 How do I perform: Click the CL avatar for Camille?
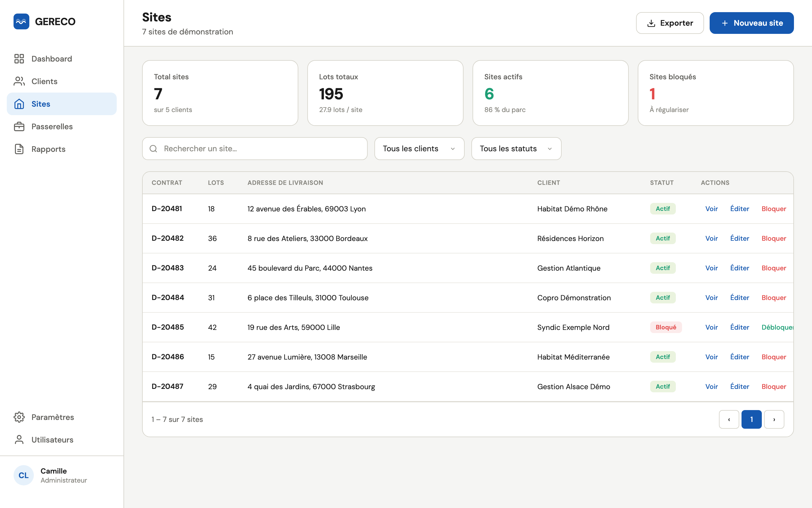pos(23,475)
